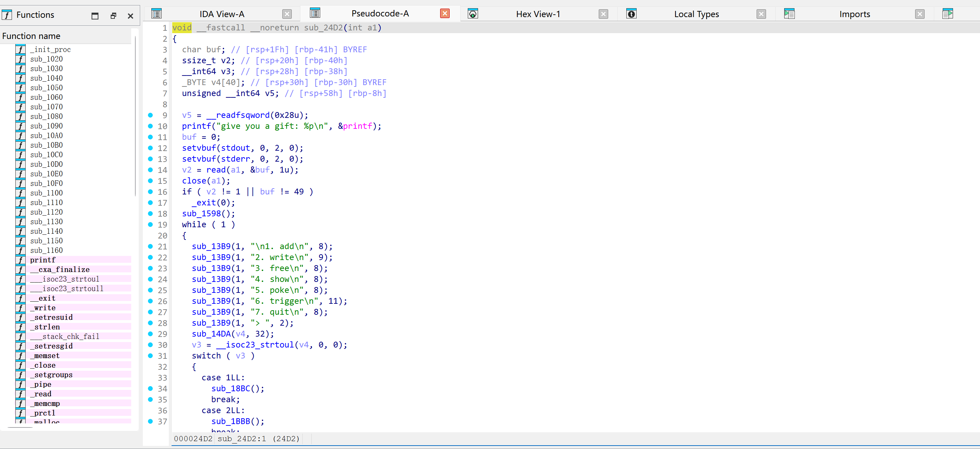Screen dimensions: 980x449
Task: Select the Pseudocode-A tab
Action: coord(380,13)
